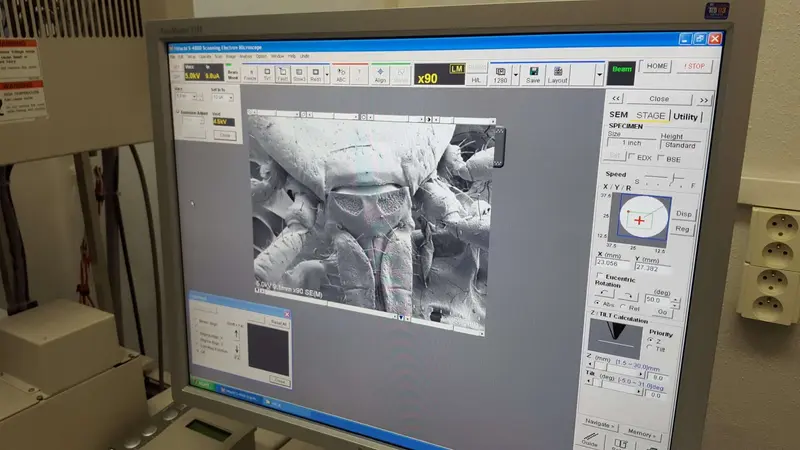This screenshot has width=800, height=450.
Task: Toggle the BSE checkbox
Action: (x=661, y=158)
